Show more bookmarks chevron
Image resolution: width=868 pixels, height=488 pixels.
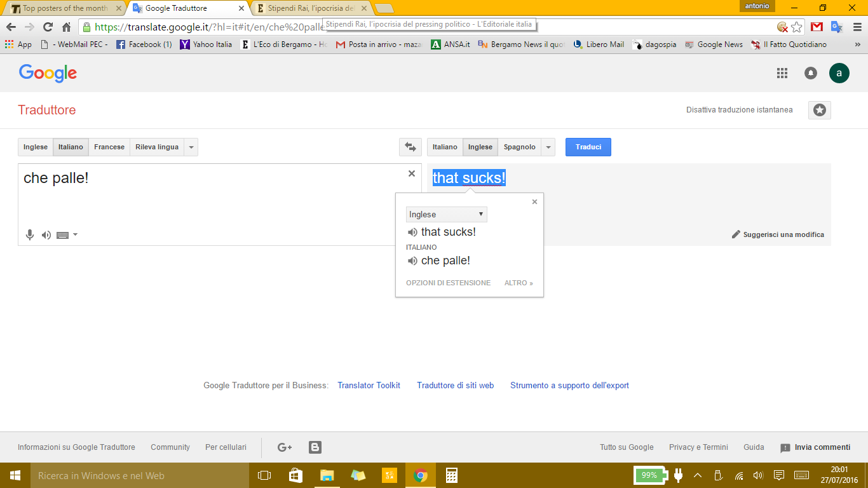click(x=857, y=44)
